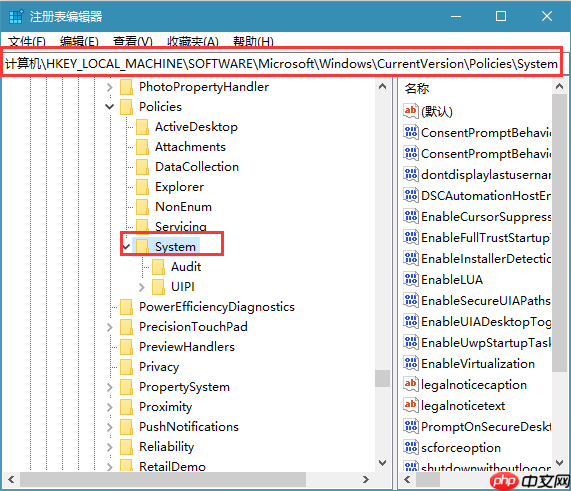This screenshot has height=491, width=571.
Task: Expand the PropertySystem key
Action: [109, 387]
